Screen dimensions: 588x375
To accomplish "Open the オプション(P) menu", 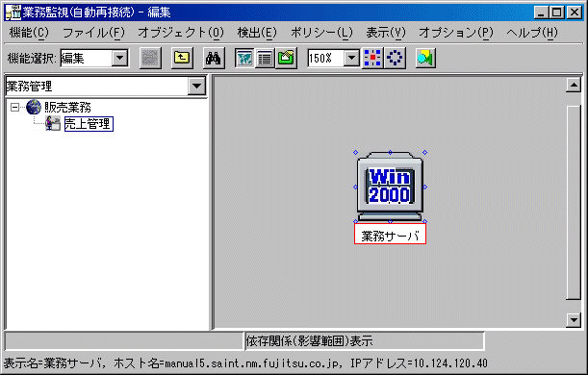I will tap(456, 33).
